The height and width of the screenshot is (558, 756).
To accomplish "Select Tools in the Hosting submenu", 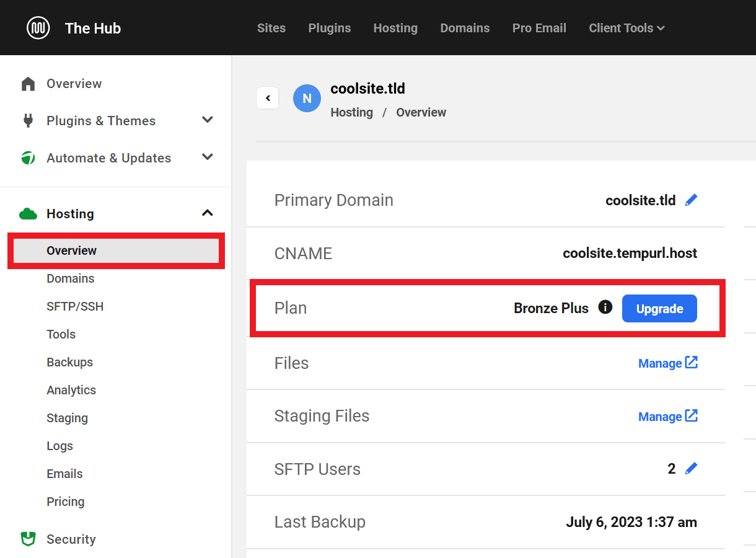I will tap(61, 334).
